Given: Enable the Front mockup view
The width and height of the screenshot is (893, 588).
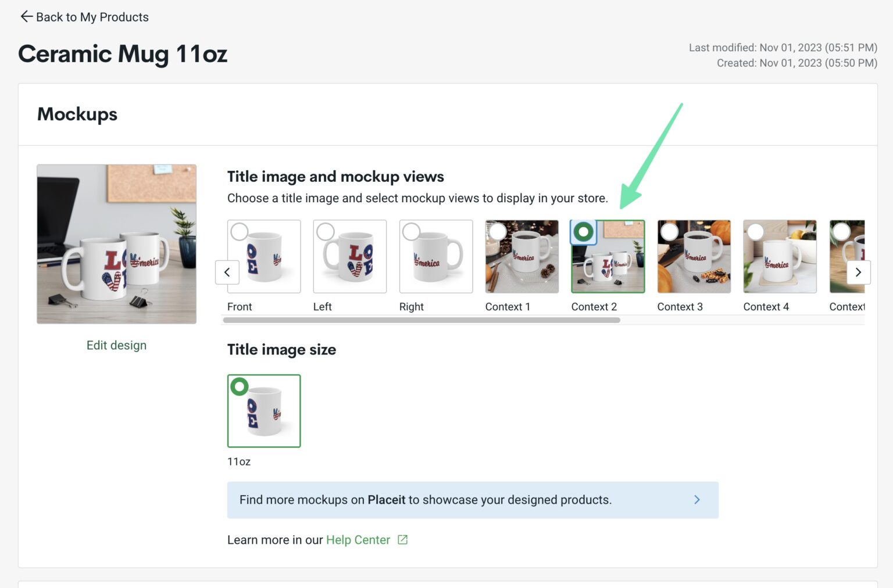Looking at the screenshot, I should [240, 231].
